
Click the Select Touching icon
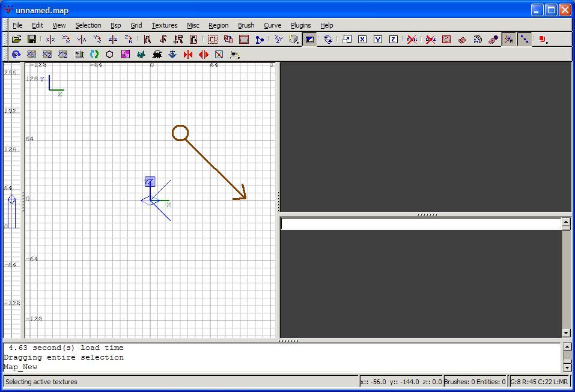coord(163,39)
